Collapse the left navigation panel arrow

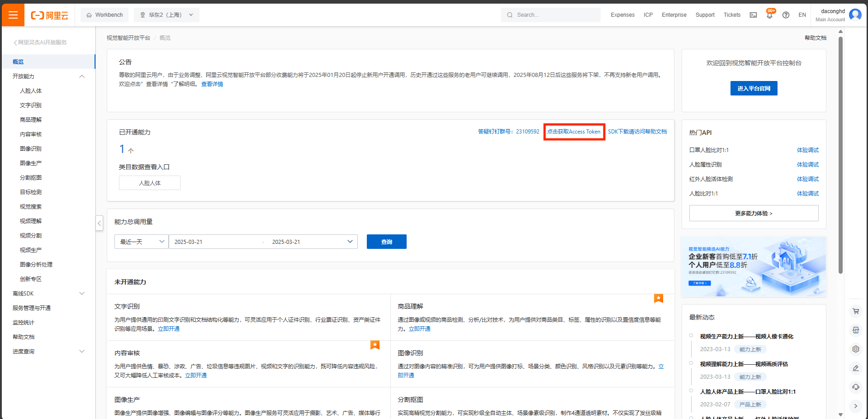pyautogui.click(x=99, y=223)
